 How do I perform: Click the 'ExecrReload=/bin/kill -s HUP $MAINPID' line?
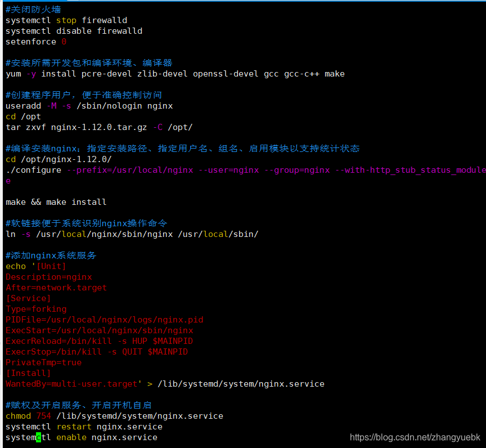pos(99,342)
